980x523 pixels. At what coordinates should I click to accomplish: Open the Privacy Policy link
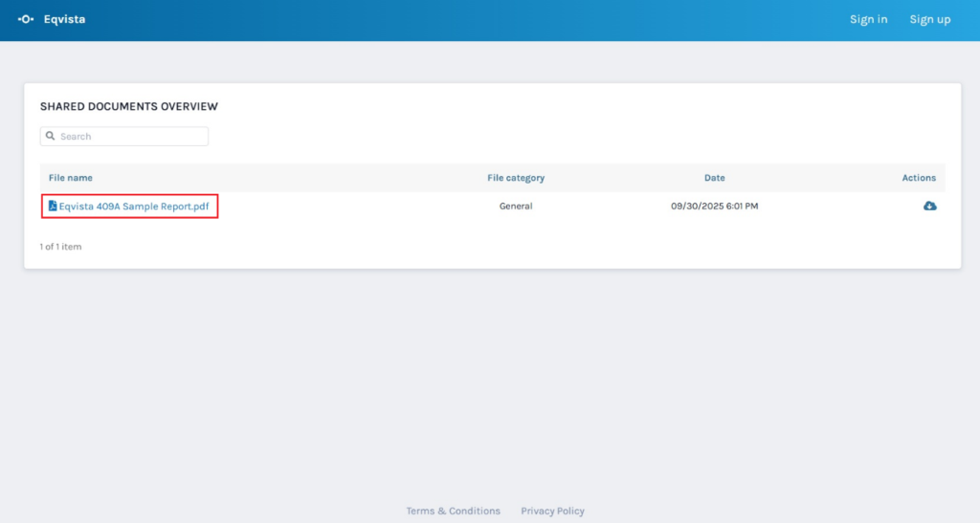pyautogui.click(x=552, y=511)
